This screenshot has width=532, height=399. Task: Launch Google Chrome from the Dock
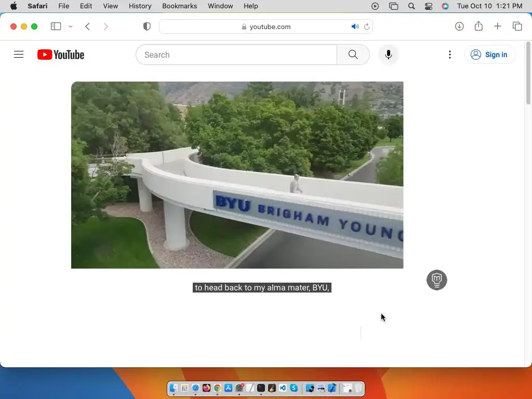click(218, 388)
